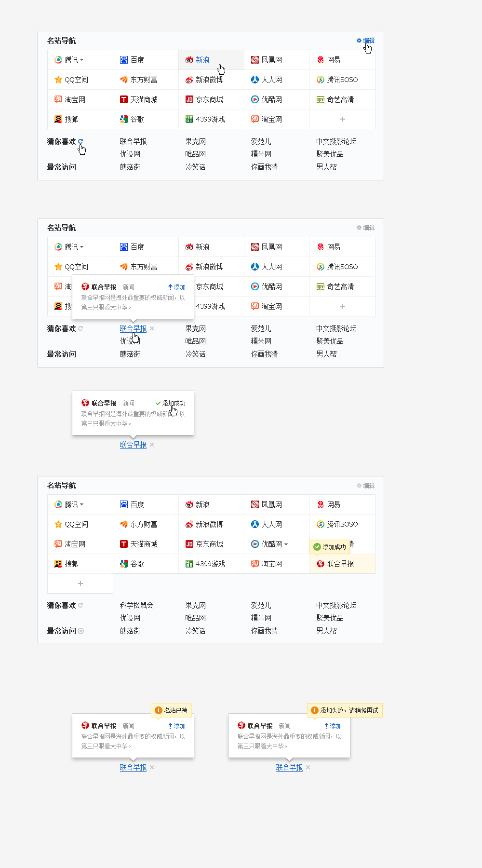
Task: Open 冷笑话 link in the top panel
Action: (x=196, y=167)
